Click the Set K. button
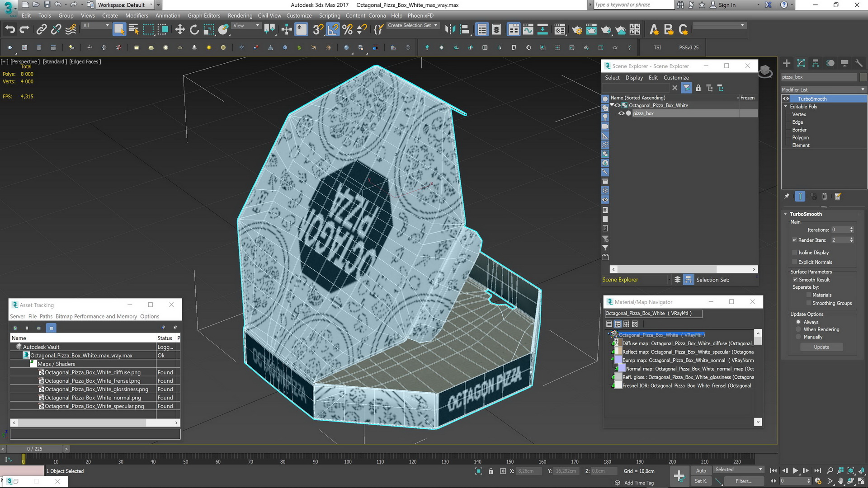Viewport: 868px width, 488px height. (701, 481)
